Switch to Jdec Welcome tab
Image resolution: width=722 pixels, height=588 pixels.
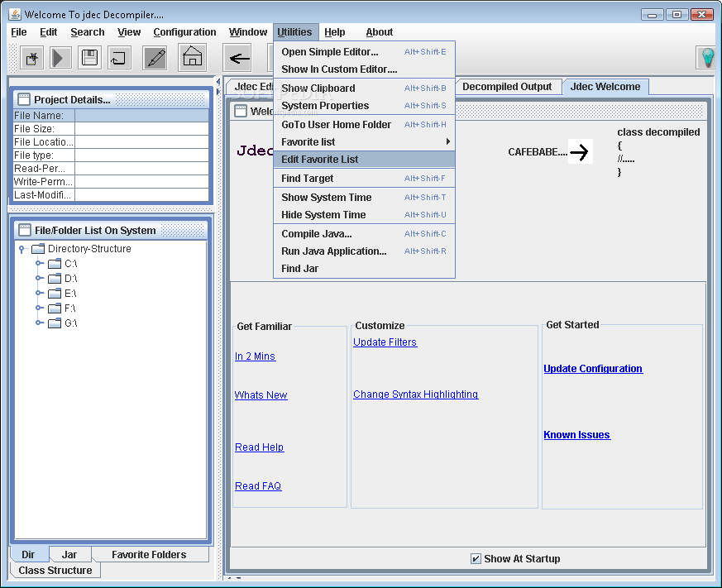coord(605,87)
